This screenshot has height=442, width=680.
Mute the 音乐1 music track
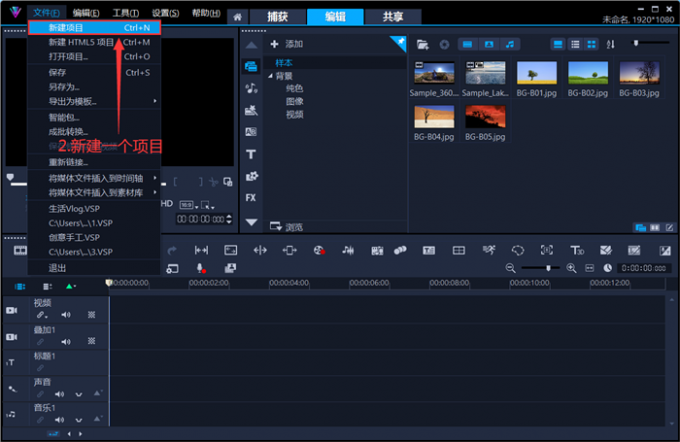pos(59,420)
